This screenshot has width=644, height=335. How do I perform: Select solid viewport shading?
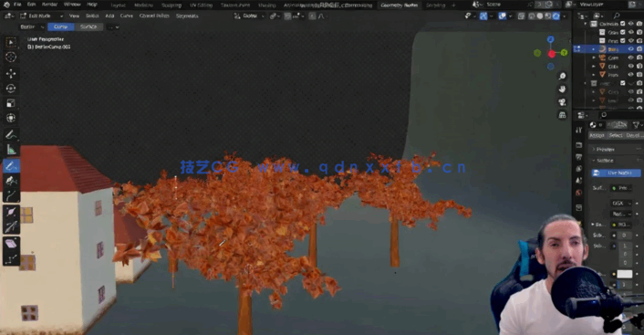pyautogui.click(x=540, y=16)
